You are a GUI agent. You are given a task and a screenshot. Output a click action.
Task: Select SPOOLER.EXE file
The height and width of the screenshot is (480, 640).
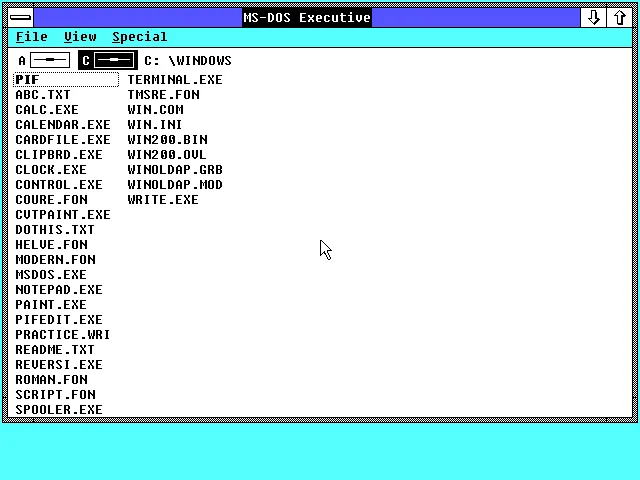click(x=59, y=410)
